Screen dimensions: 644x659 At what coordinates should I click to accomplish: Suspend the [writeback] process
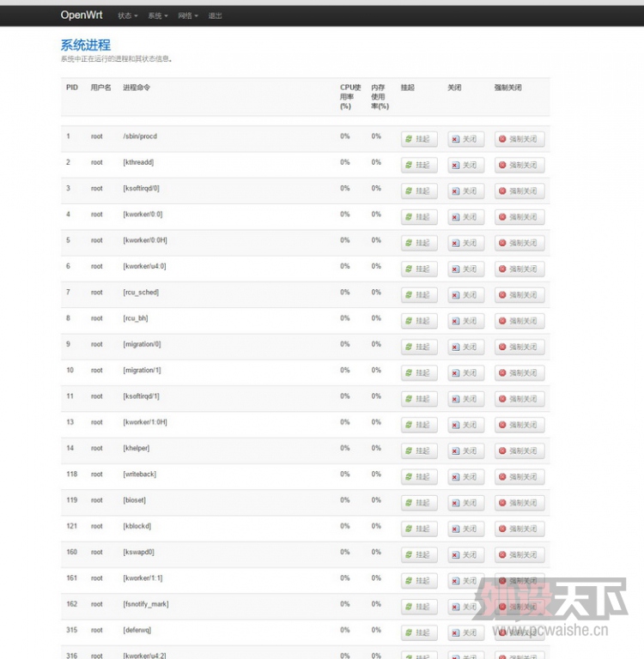click(x=419, y=477)
